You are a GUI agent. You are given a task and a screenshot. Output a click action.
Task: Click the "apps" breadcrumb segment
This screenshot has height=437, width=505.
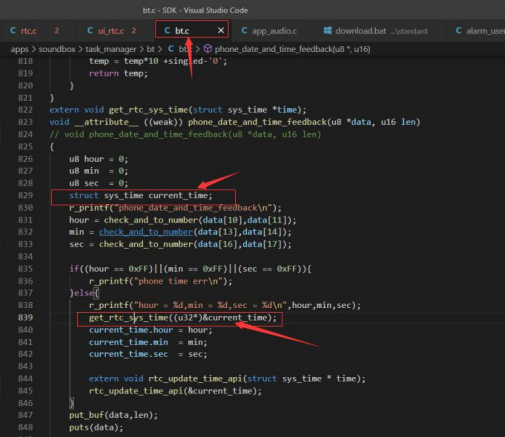click(19, 49)
